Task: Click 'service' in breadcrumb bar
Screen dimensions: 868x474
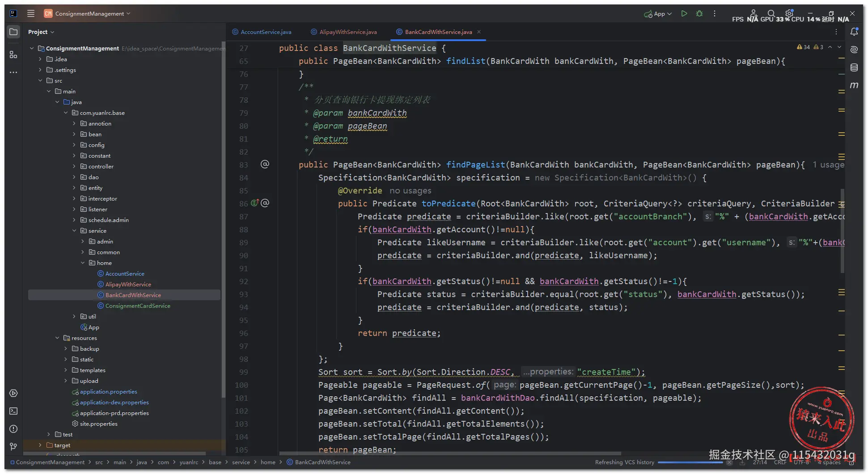Action: [241, 462]
